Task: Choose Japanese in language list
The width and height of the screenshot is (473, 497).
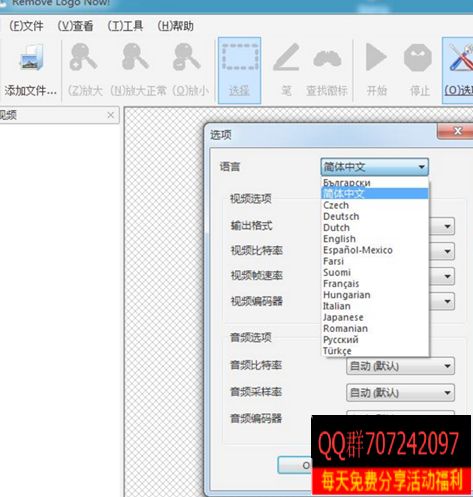Action: 375,317
